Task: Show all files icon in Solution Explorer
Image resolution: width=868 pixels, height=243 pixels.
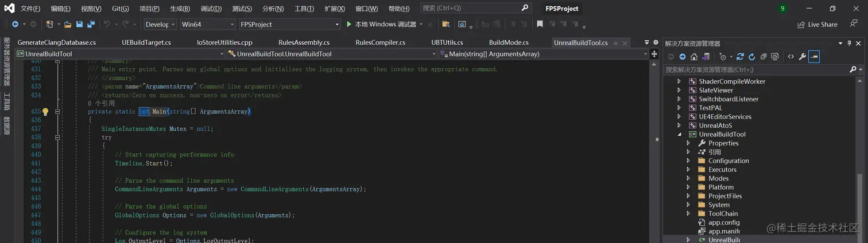Action: click(x=775, y=57)
